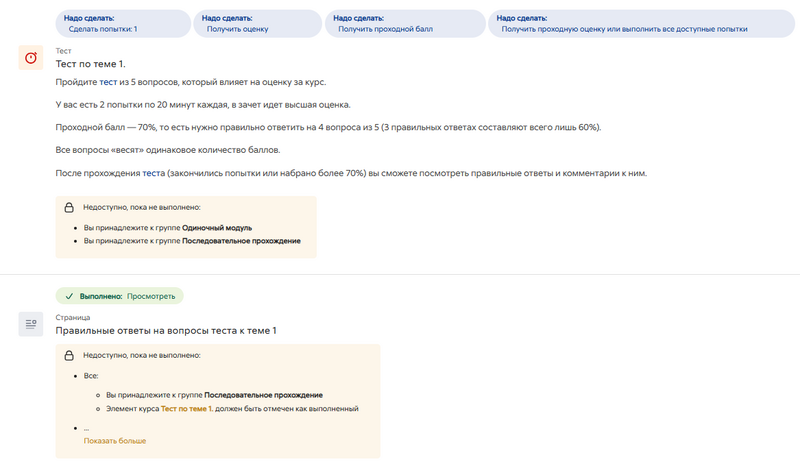
Task: Click lock icon in first restriction box
Action: [x=69, y=207]
